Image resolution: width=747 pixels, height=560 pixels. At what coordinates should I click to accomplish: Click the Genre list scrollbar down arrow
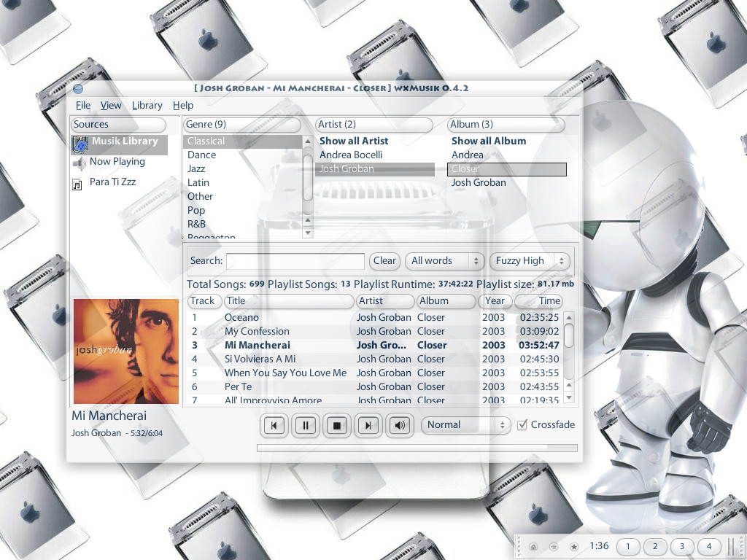(308, 233)
